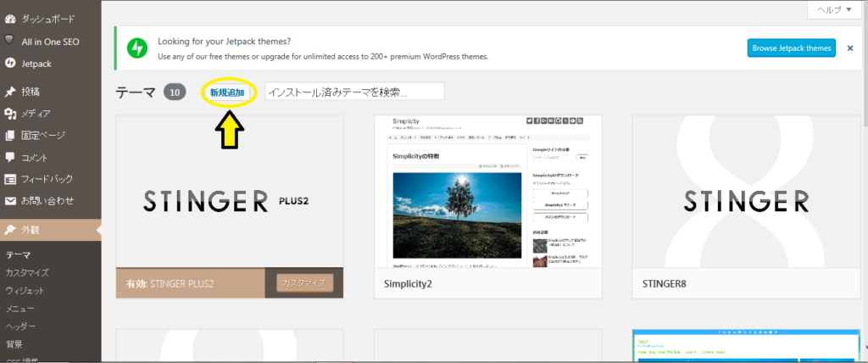Open All in One SEO shield icon

(10, 40)
